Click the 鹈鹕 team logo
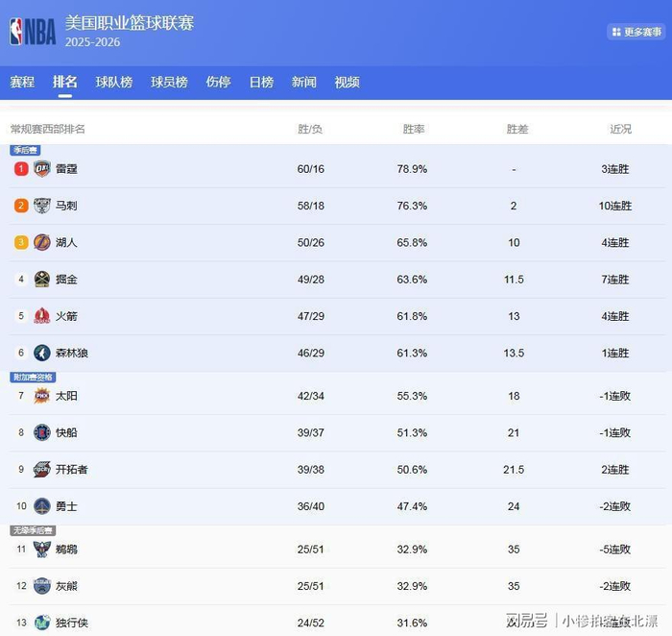This screenshot has height=636, width=672. coord(42,549)
